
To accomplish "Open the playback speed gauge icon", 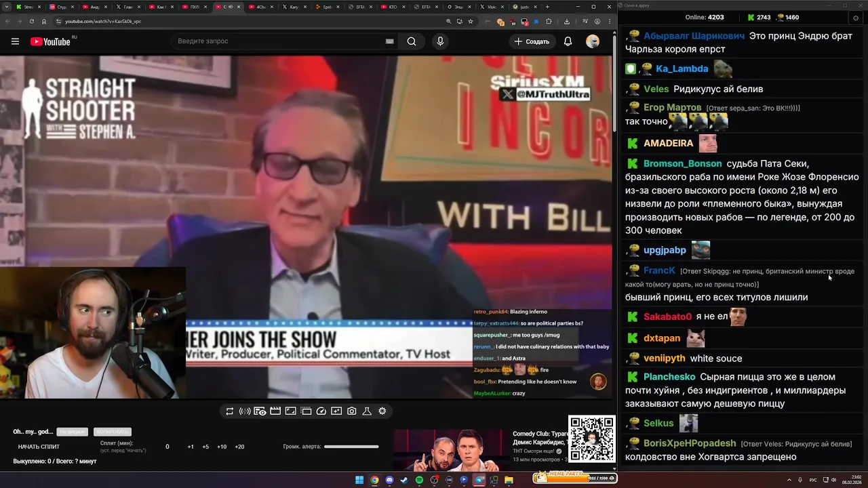I will coord(321,411).
